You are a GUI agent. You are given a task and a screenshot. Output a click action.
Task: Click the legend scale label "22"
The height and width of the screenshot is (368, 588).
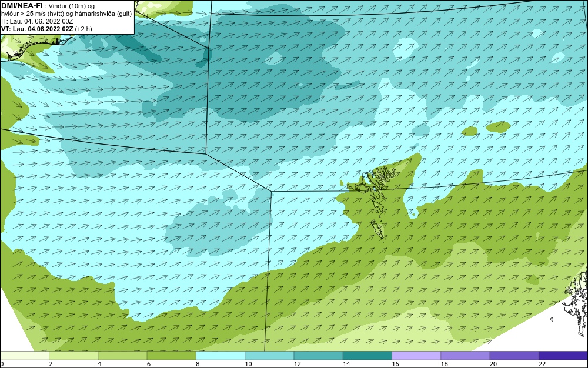point(542,364)
